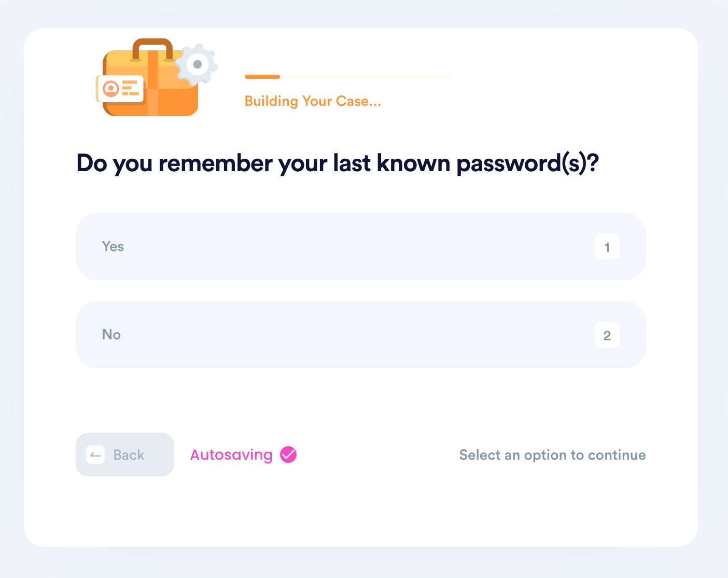Click the ID card icon on briefcase
The height and width of the screenshot is (578, 728).
point(120,89)
